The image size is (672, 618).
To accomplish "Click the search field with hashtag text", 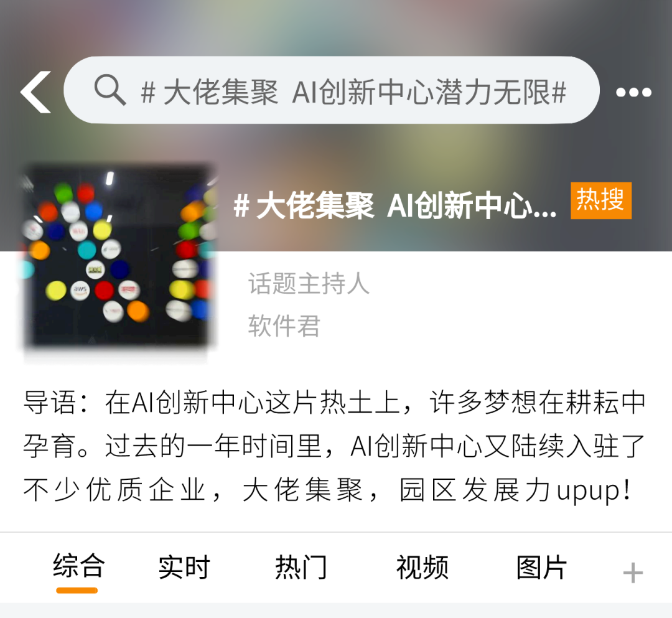I will click(x=331, y=90).
